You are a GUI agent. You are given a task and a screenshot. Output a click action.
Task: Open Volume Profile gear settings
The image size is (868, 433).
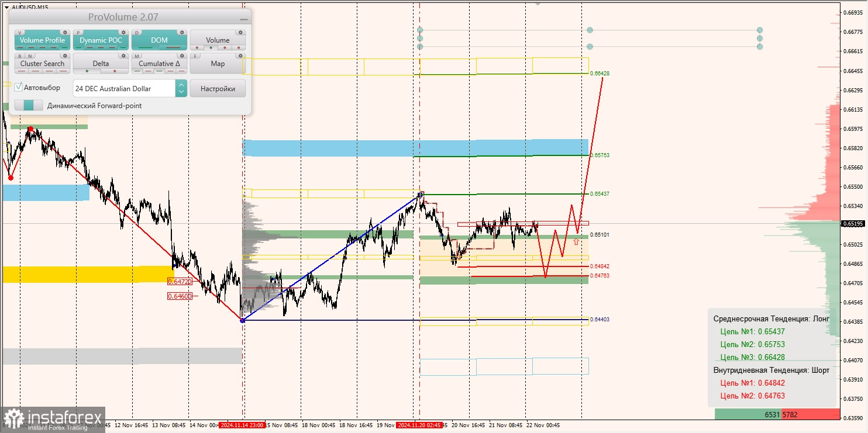65,32
